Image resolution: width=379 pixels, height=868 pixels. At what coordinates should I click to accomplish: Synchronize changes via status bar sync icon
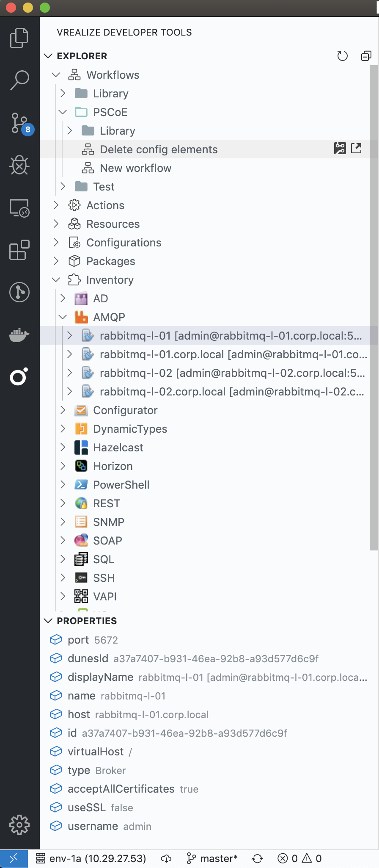tap(257, 859)
